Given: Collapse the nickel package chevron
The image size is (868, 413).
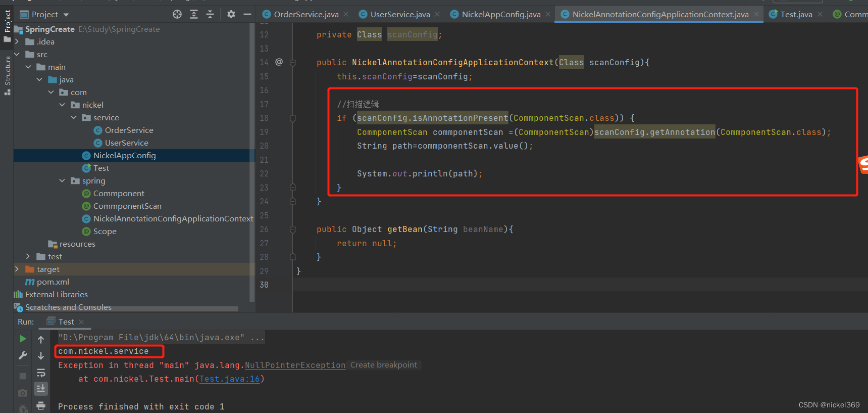Looking at the screenshot, I should 62,105.
